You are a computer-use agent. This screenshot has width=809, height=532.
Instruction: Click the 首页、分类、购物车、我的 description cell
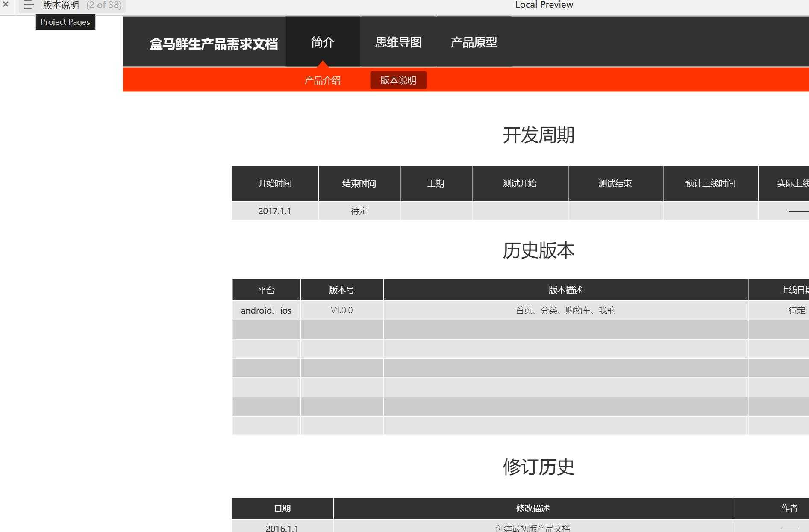click(x=565, y=311)
